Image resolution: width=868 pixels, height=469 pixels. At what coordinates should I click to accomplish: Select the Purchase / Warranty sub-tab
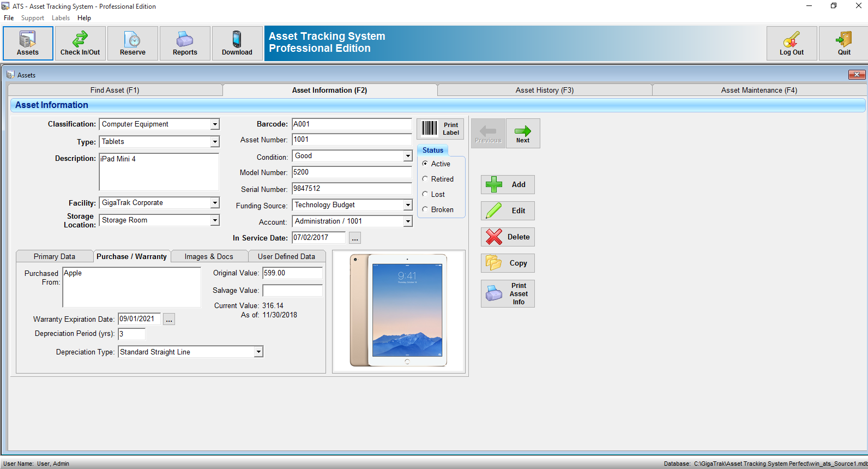tap(132, 256)
